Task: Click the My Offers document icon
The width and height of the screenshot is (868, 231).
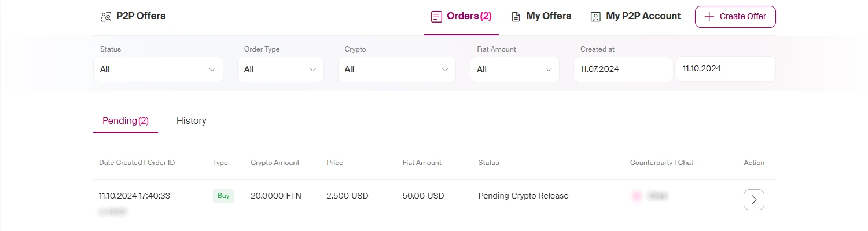Action: tap(516, 17)
